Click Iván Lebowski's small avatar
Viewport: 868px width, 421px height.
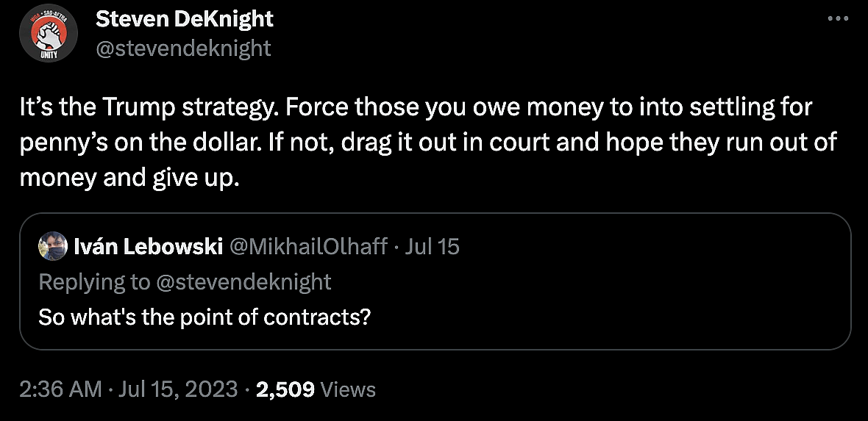click(x=51, y=245)
